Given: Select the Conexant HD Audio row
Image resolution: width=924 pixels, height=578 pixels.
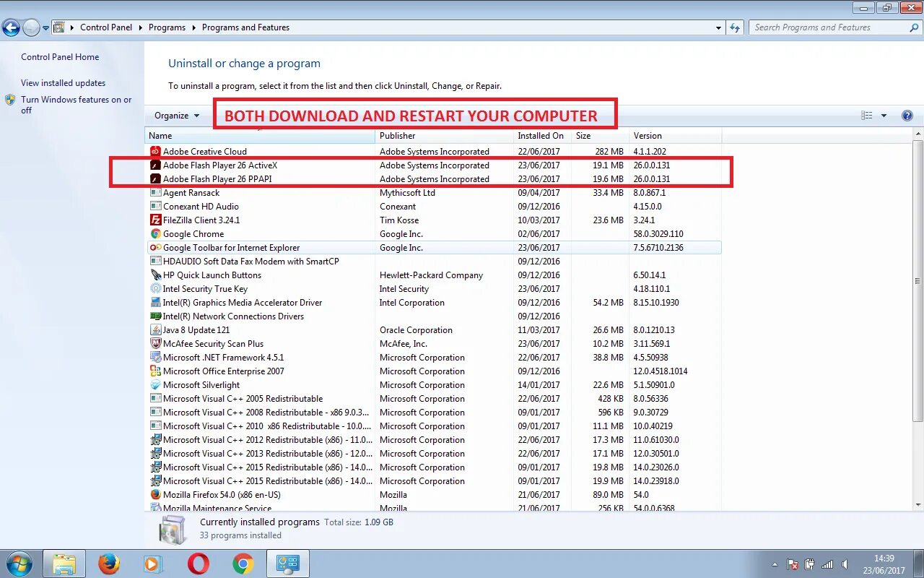Looking at the screenshot, I should click(x=433, y=207).
